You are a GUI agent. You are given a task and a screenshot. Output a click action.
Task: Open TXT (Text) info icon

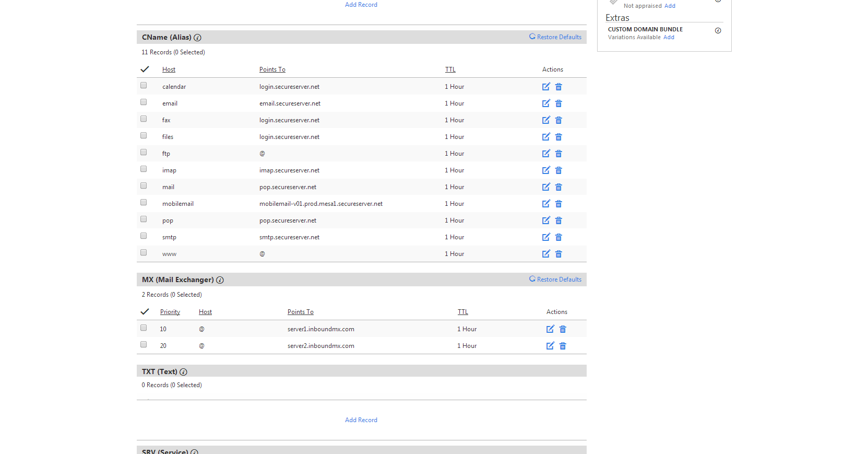point(183,372)
